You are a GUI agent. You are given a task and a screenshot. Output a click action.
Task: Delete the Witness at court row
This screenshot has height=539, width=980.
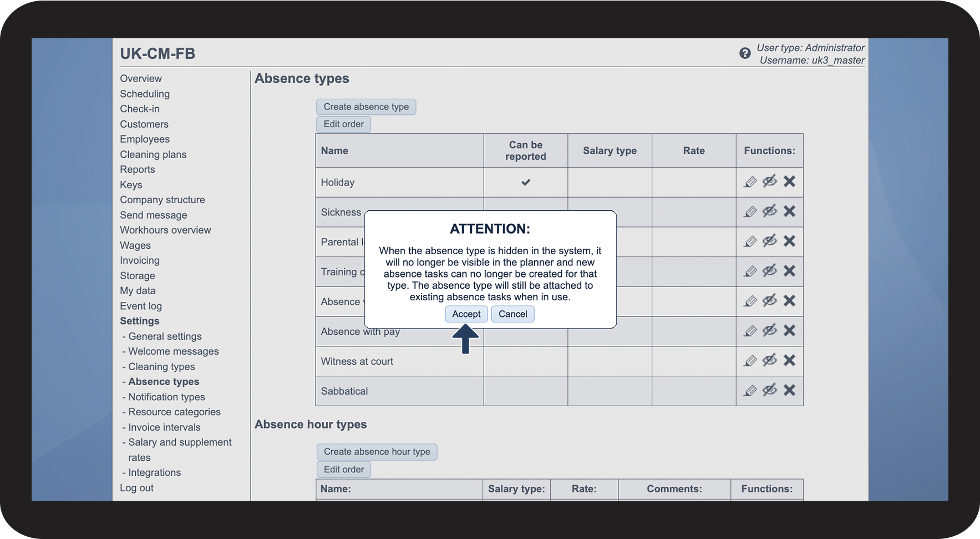789,361
